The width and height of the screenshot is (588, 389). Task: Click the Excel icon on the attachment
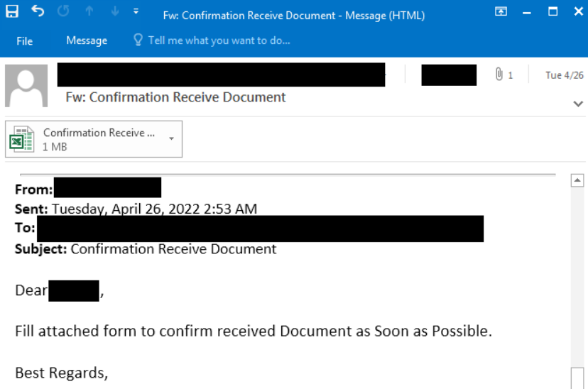pyautogui.click(x=21, y=139)
